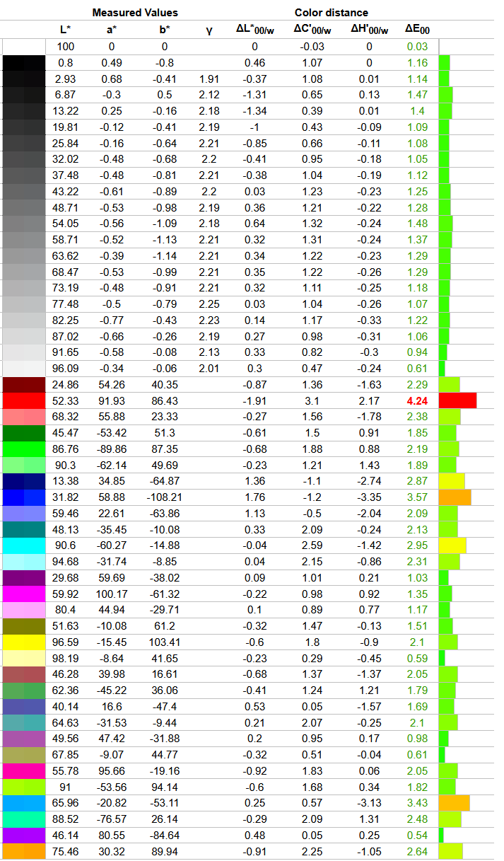Screen dimensions: 504x861
Task: Click the γ gamma column header
Action: [209, 30]
